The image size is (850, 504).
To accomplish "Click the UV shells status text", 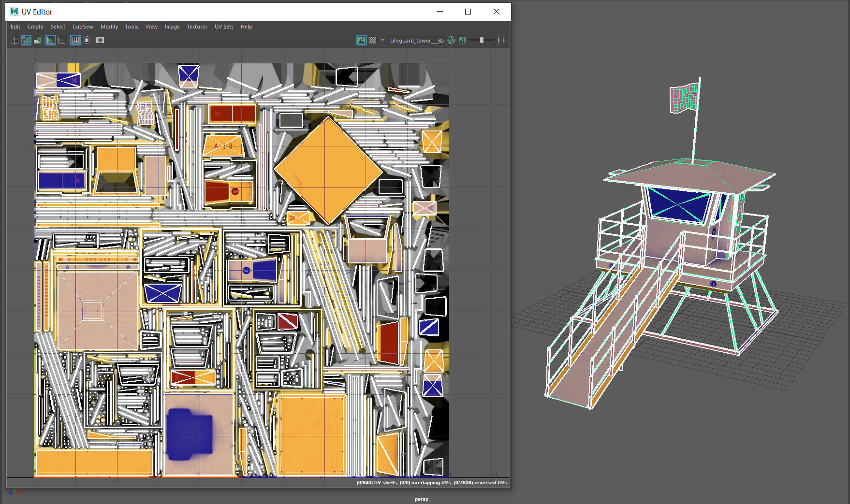I will [x=432, y=482].
